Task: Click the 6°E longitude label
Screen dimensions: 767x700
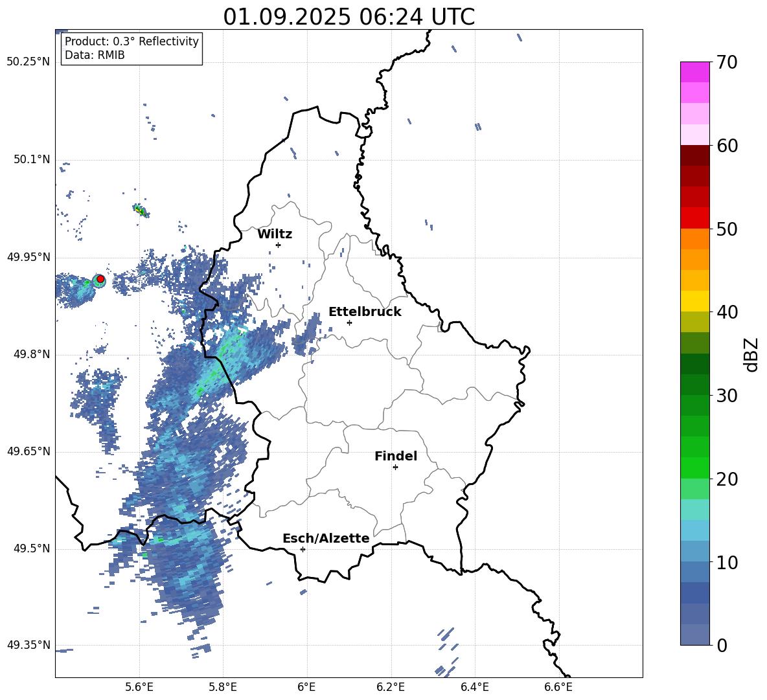Action: (306, 687)
